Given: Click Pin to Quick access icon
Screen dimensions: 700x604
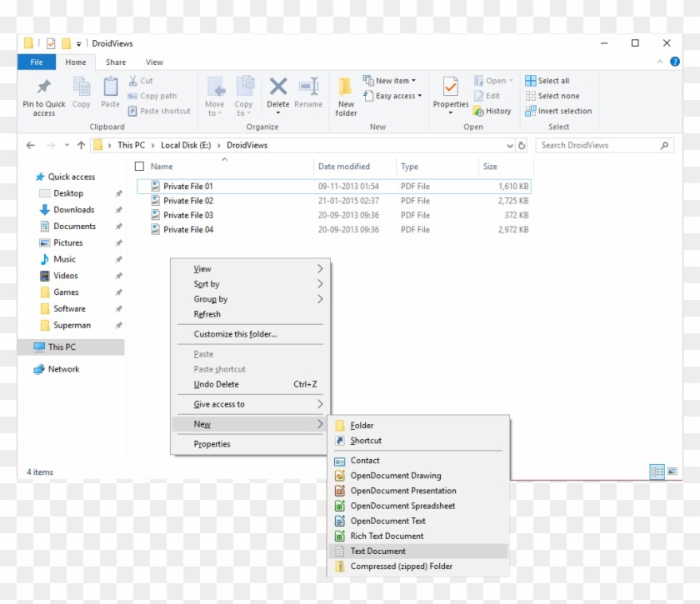Looking at the screenshot, I should [43, 86].
